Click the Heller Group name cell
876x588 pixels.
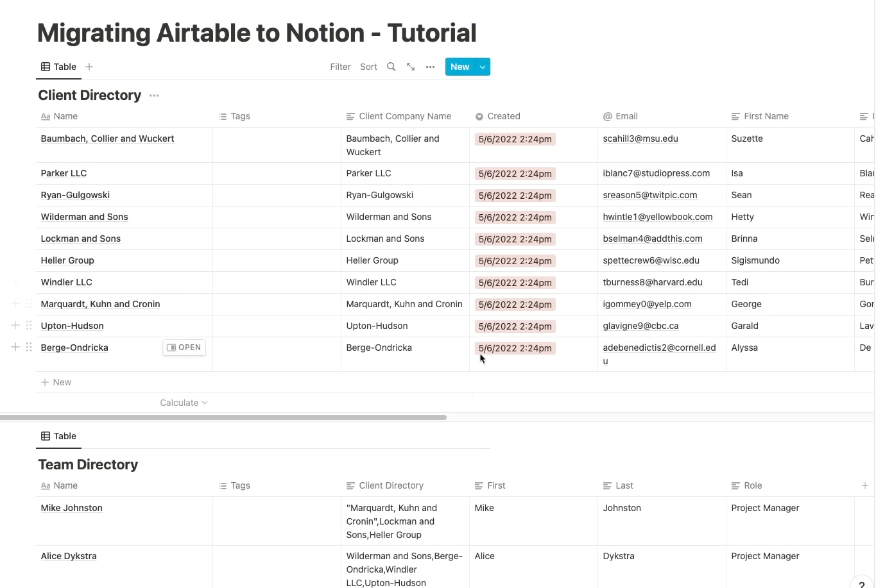coord(125,260)
